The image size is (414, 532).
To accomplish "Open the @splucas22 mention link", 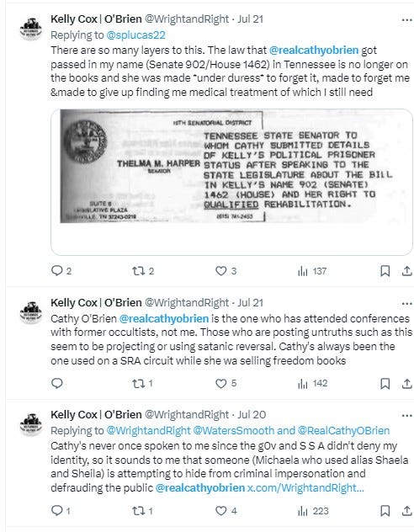I will tap(135, 35).
